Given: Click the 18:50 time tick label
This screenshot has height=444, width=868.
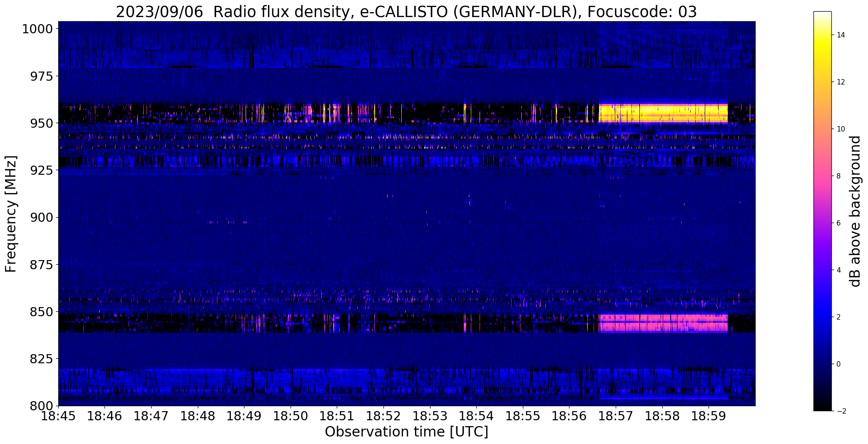Looking at the screenshot, I should tap(291, 416).
